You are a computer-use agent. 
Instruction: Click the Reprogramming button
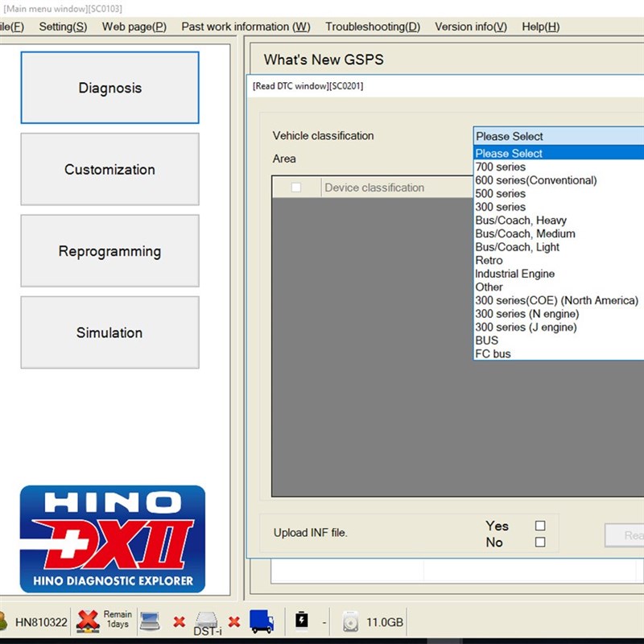109,251
